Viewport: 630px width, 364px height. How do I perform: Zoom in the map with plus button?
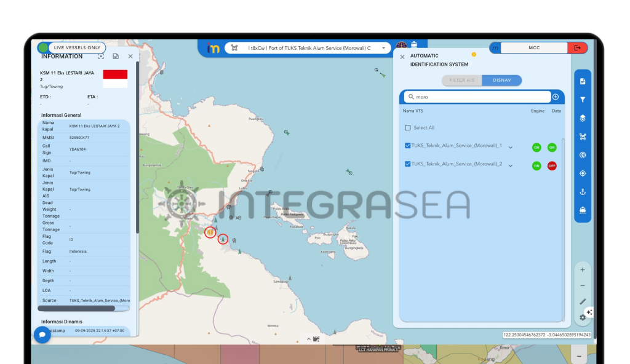pos(582,270)
